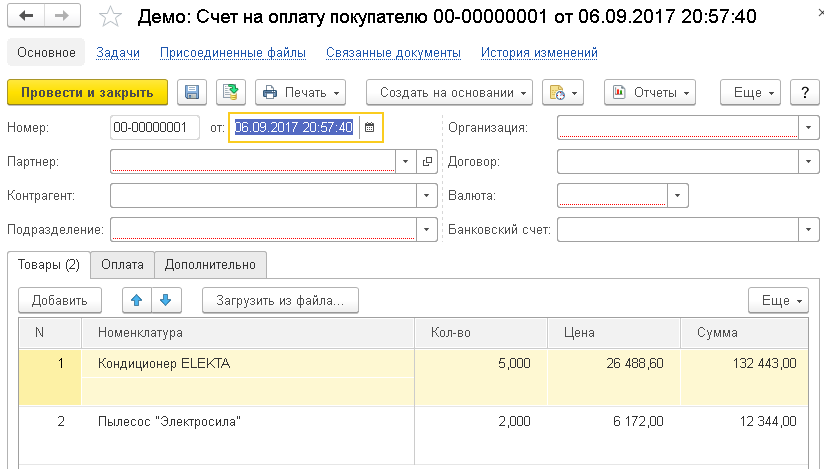Image resolution: width=824 pixels, height=469 pixels.
Task: Open the Партнер record with open icon
Action: pyautogui.click(x=427, y=161)
